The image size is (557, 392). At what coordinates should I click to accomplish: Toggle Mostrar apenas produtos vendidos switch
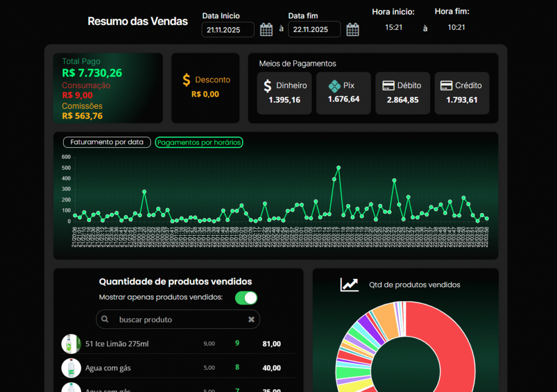pyautogui.click(x=246, y=298)
